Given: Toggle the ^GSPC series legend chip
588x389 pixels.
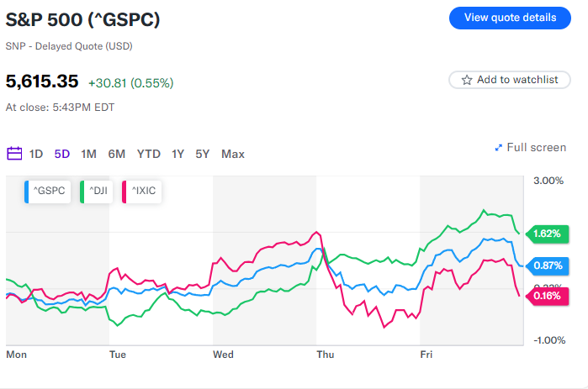Looking at the screenshot, I should pos(46,192).
